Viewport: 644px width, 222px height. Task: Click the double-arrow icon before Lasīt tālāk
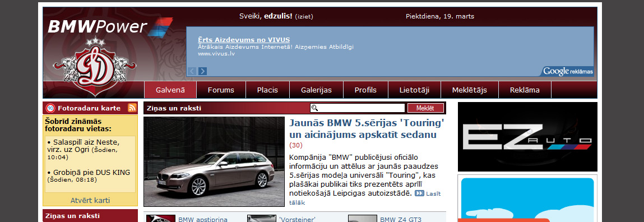pyautogui.click(x=419, y=193)
